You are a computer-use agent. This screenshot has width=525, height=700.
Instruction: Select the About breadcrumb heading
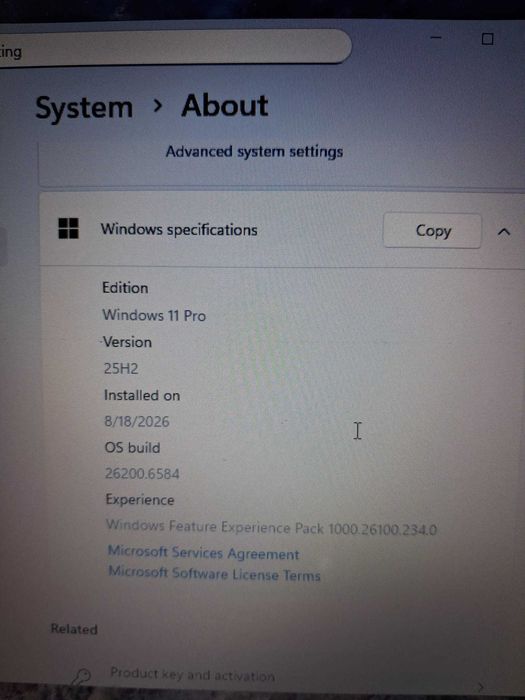pyautogui.click(x=225, y=105)
